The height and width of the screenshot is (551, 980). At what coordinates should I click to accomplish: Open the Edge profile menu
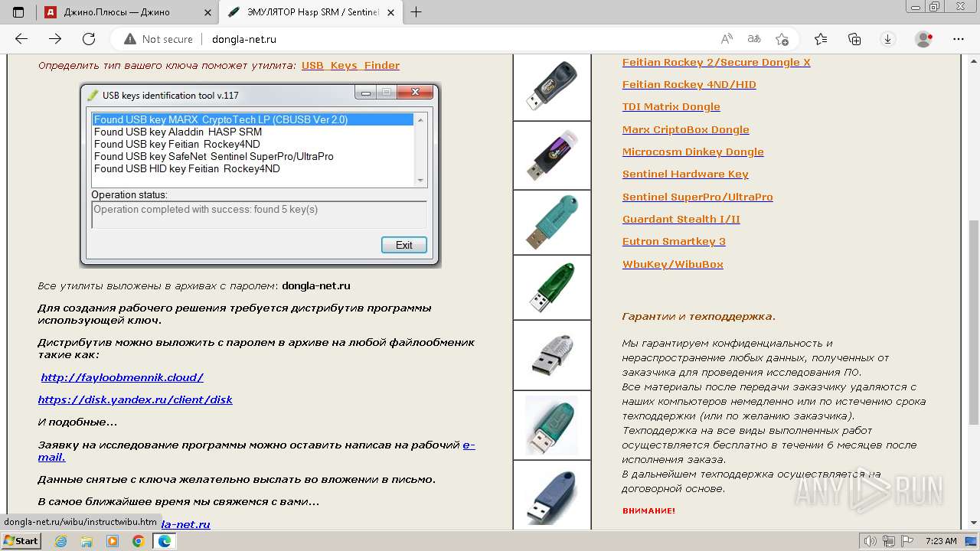(924, 39)
